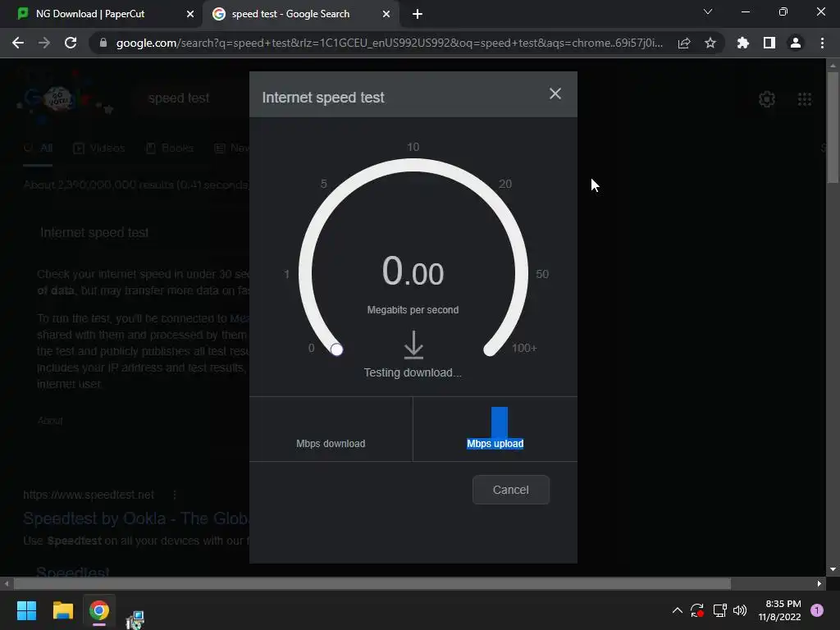Click the Mbps upload label
This screenshot has width=840, height=630.
(495, 444)
